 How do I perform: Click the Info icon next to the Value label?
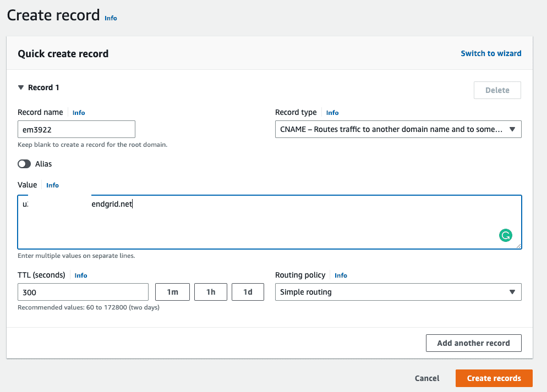(x=52, y=185)
